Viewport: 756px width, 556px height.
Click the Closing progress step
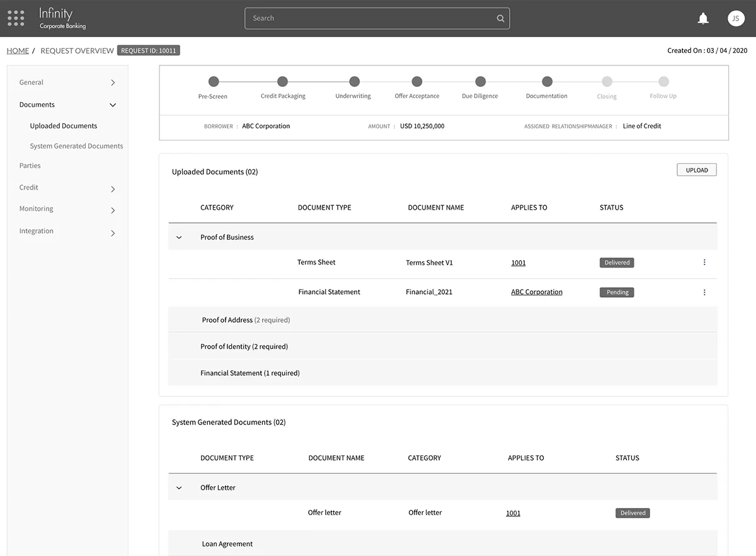tap(607, 82)
